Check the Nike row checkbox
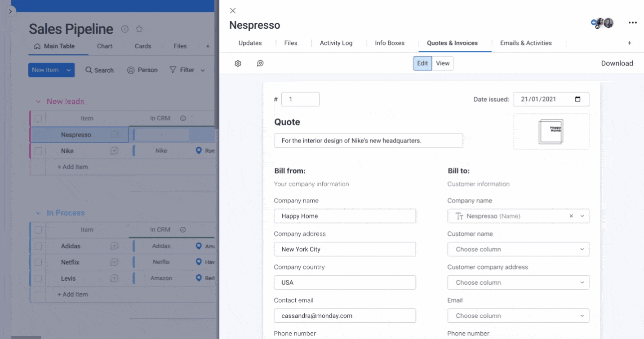644x339 pixels. (x=38, y=151)
